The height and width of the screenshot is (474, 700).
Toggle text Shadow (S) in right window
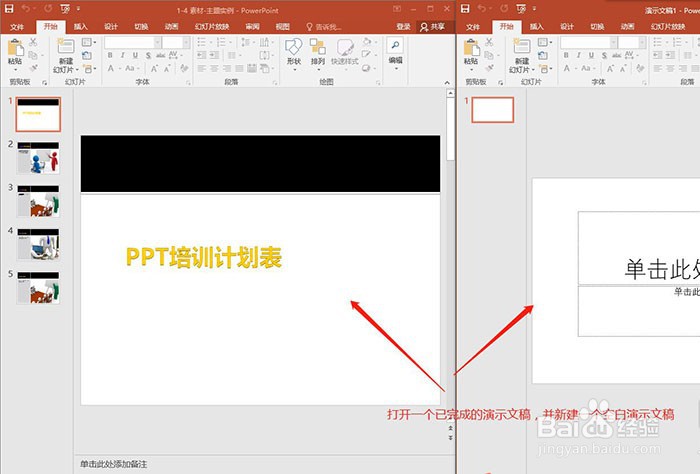point(604,55)
